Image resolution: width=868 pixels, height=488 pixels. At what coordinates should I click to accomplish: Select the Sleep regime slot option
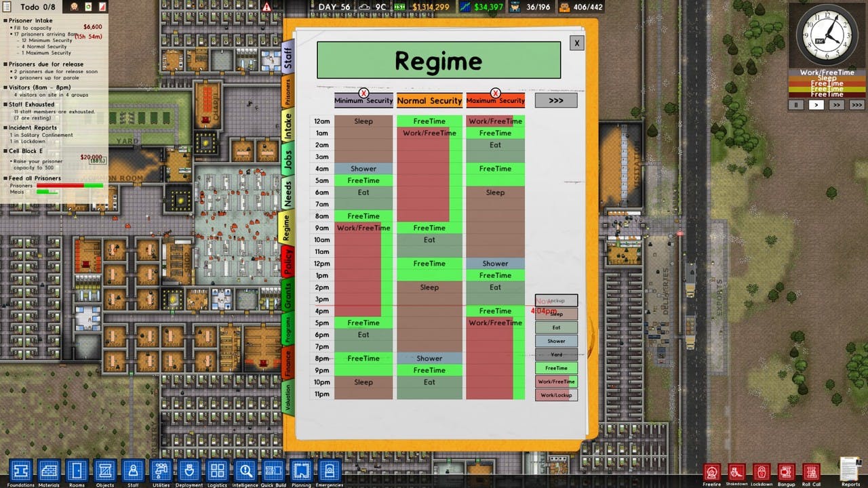556,313
